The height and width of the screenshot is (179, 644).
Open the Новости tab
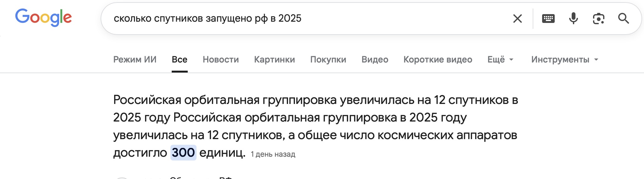pyautogui.click(x=221, y=59)
